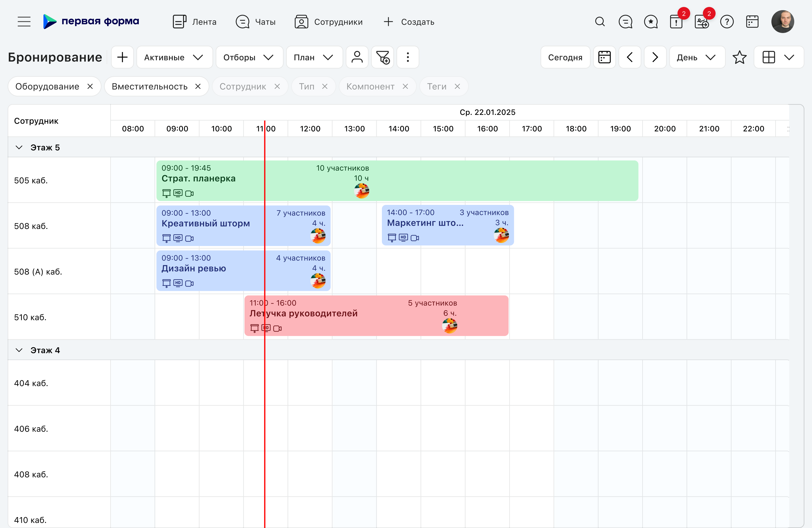Screen dimensions: 812x528
Task: Open the Отборы dropdown
Action: click(249, 57)
